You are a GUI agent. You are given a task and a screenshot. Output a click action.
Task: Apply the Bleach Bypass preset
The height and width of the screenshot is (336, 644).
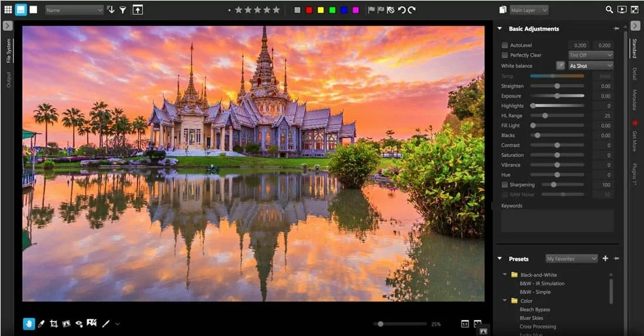tap(535, 309)
